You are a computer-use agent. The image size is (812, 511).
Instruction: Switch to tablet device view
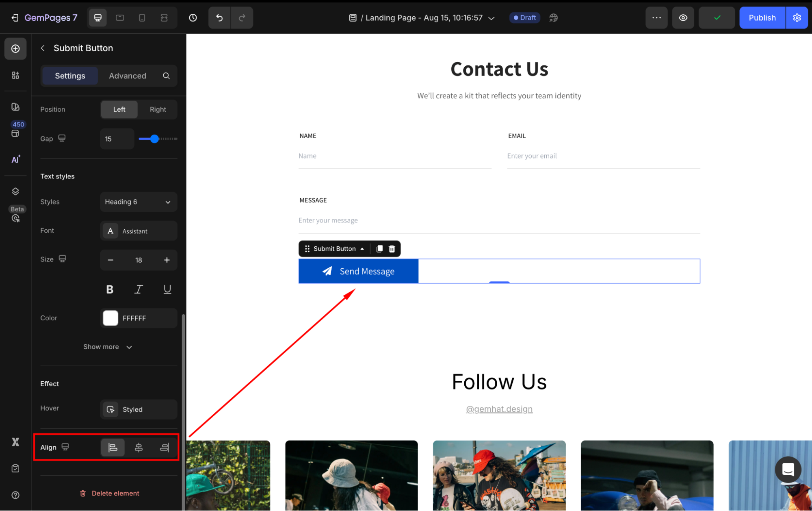[120, 18]
